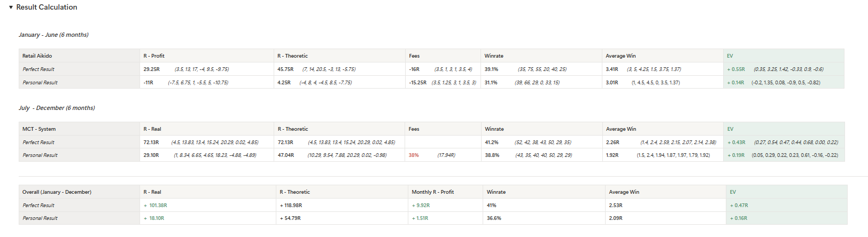Click the Overall (January - December) header cell

click(79, 192)
